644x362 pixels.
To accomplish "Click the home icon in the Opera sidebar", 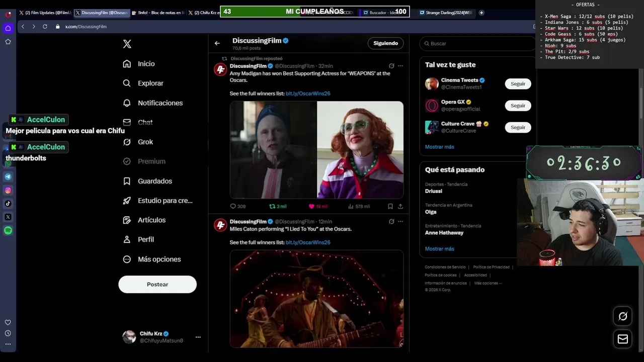I will point(8,28).
